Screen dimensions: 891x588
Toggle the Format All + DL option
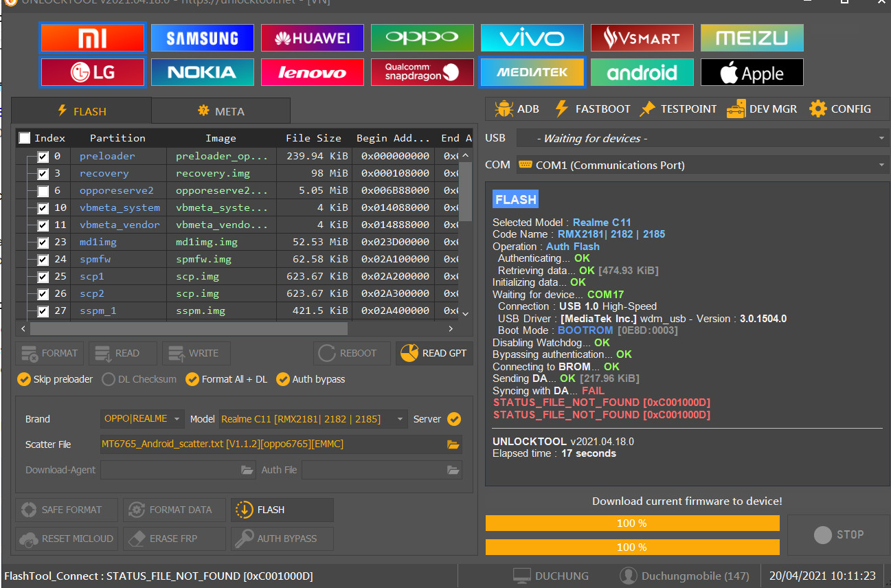pos(226,379)
